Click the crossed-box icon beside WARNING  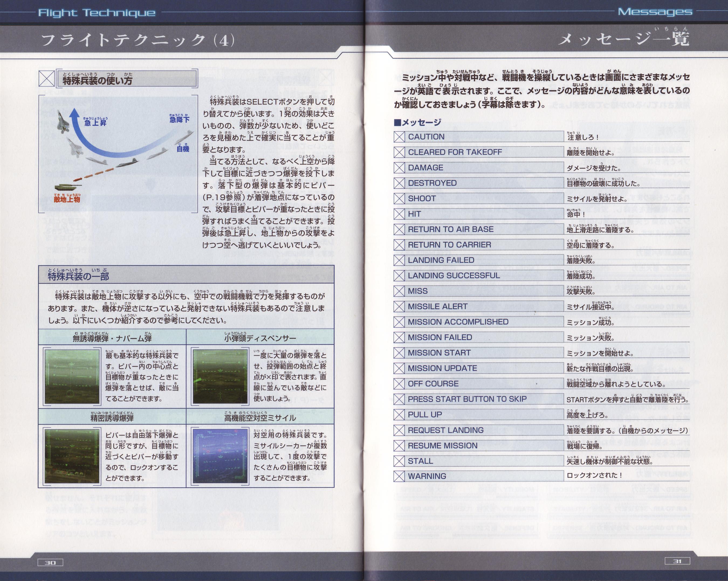[x=399, y=476]
